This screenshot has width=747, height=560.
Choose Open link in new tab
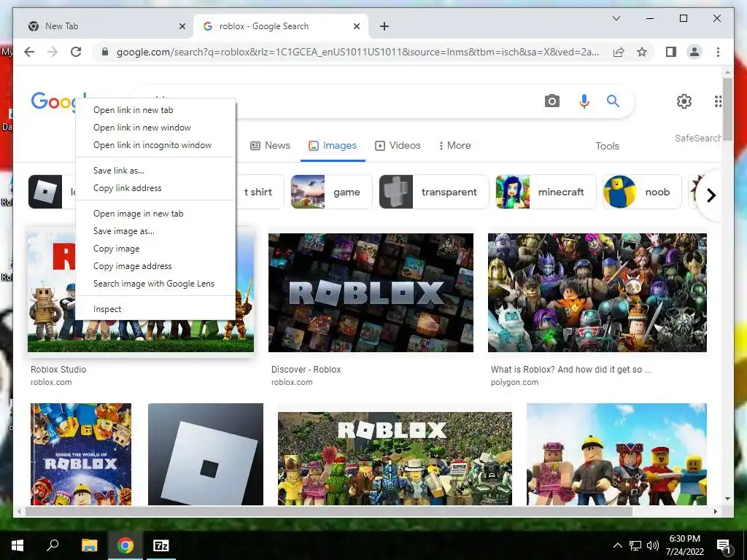coord(155,110)
